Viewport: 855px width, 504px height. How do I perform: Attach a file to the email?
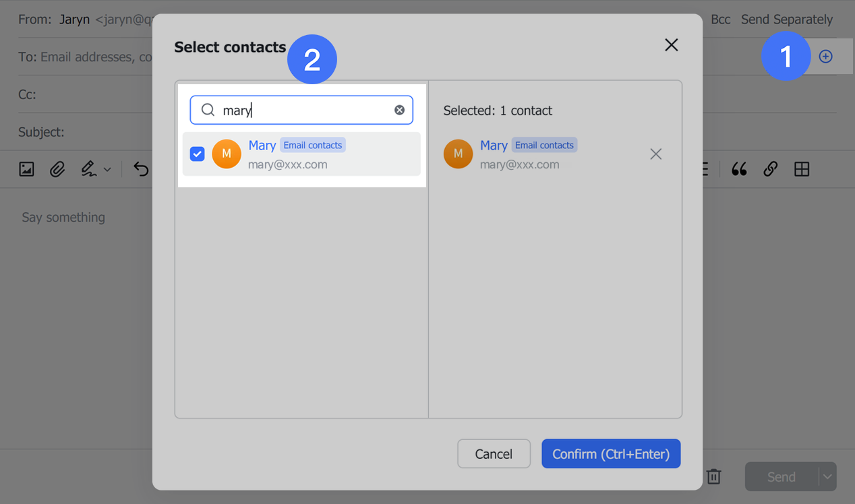point(57,169)
